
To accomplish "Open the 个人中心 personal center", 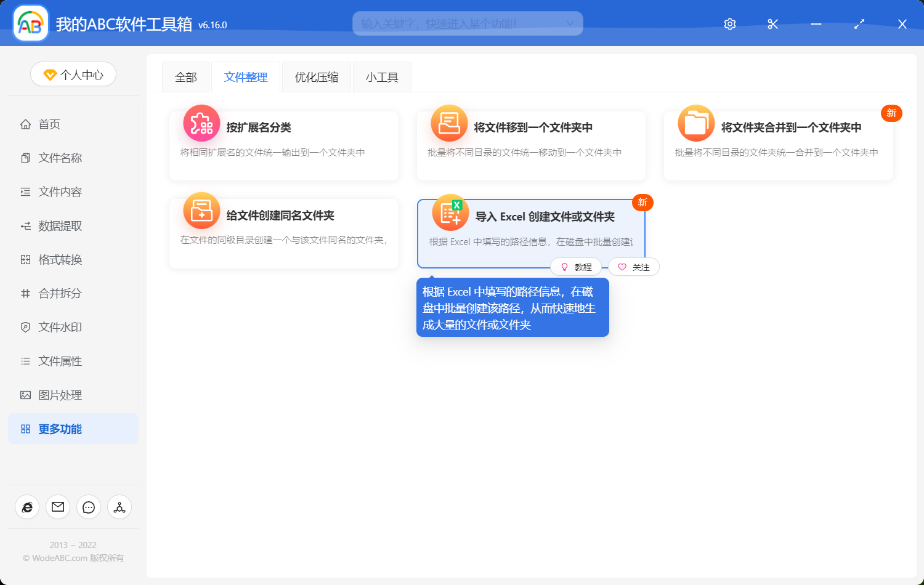I will [x=73, y=74].
